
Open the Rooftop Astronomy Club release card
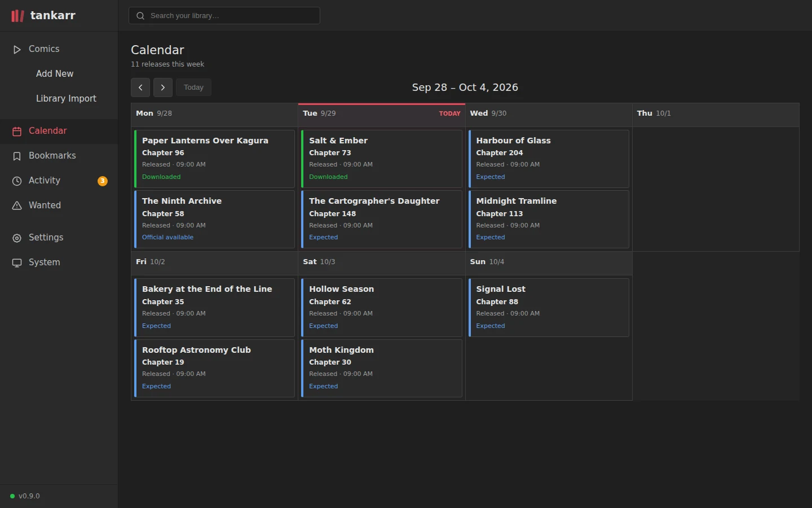(214, 368)
